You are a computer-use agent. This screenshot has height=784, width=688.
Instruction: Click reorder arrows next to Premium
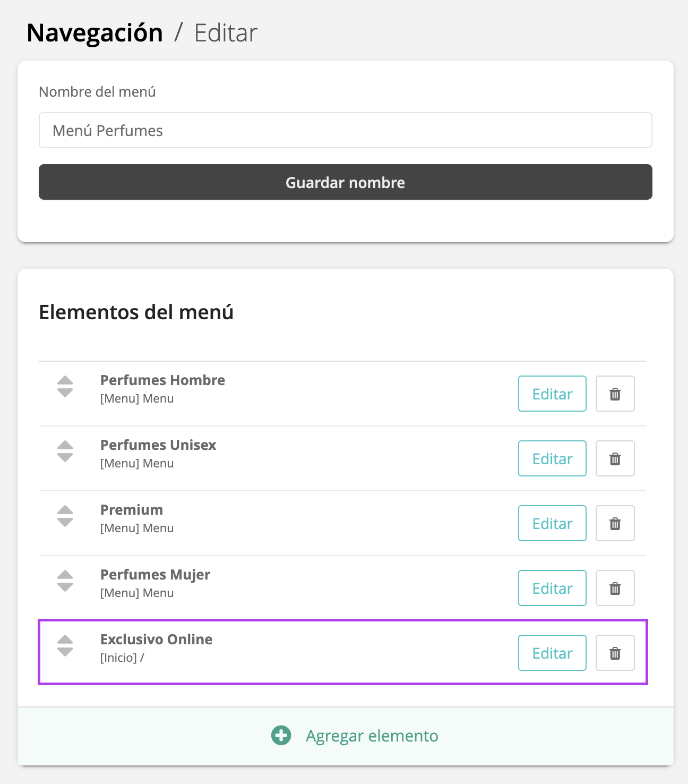(65, 516)
